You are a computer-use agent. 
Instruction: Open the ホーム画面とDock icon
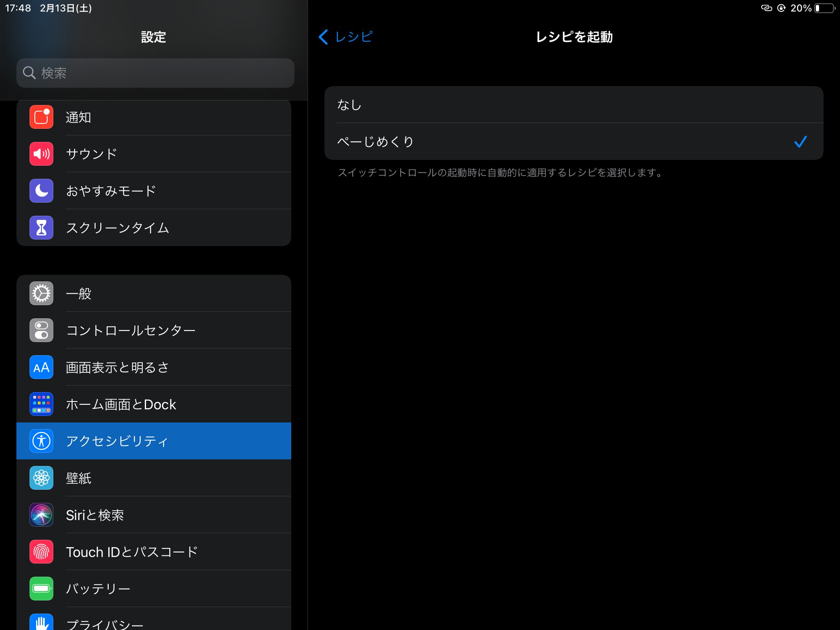tap(41, 404)
